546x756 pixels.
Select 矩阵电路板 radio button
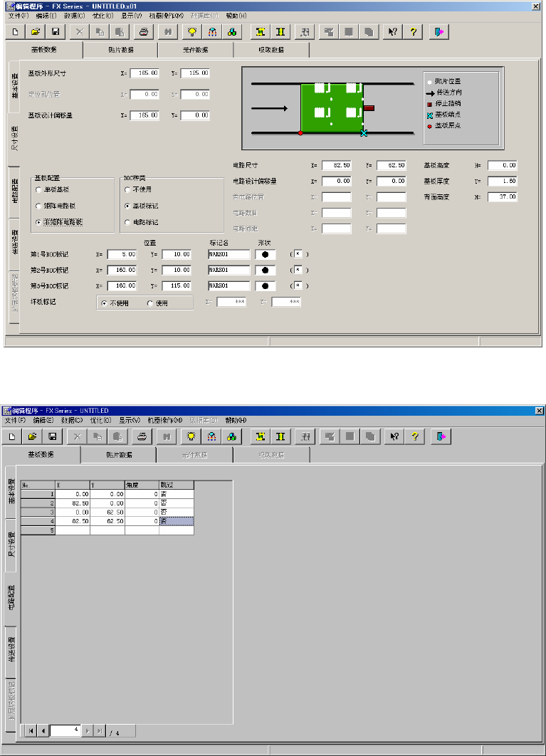click(x=38, y=206)
